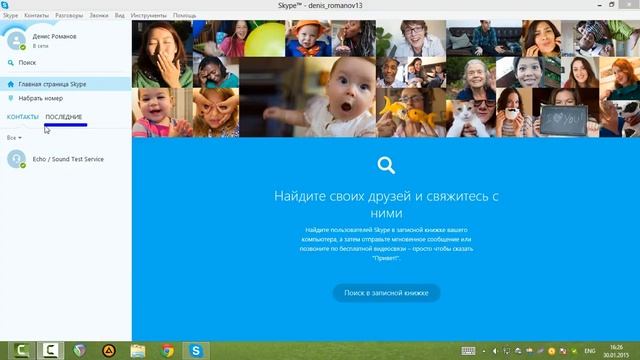Restore down the Skype window

click(x=612, y=5)
